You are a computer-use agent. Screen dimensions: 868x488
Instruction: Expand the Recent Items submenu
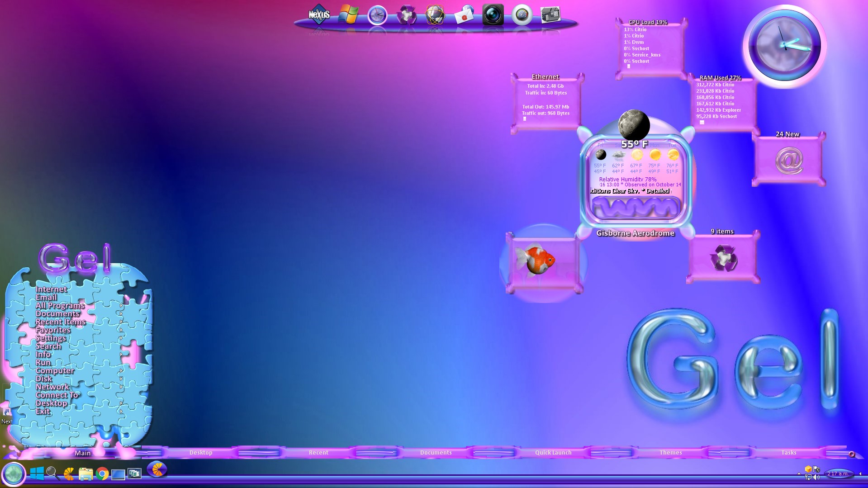(x=121, y=322)
